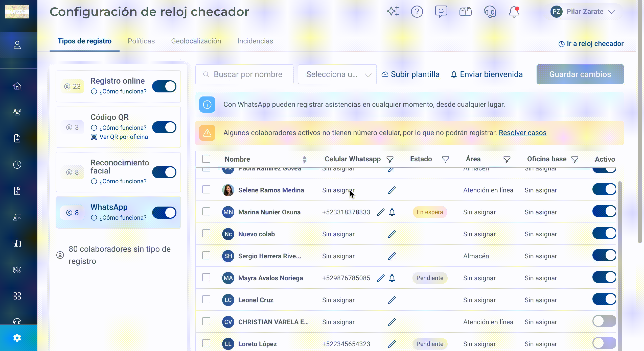Screen dimensions: 644x351
Task: Click the headset support icon in header
Action: [x=490, y=12]
